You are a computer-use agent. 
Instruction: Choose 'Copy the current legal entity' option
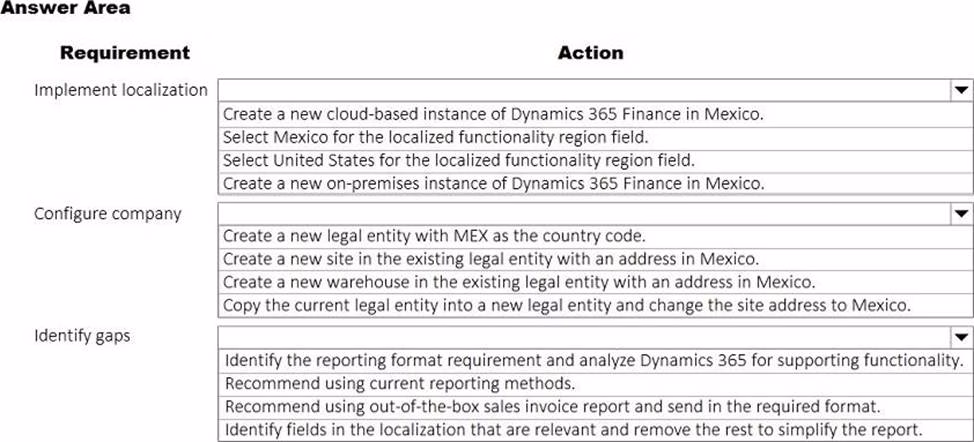pos(565,305)
